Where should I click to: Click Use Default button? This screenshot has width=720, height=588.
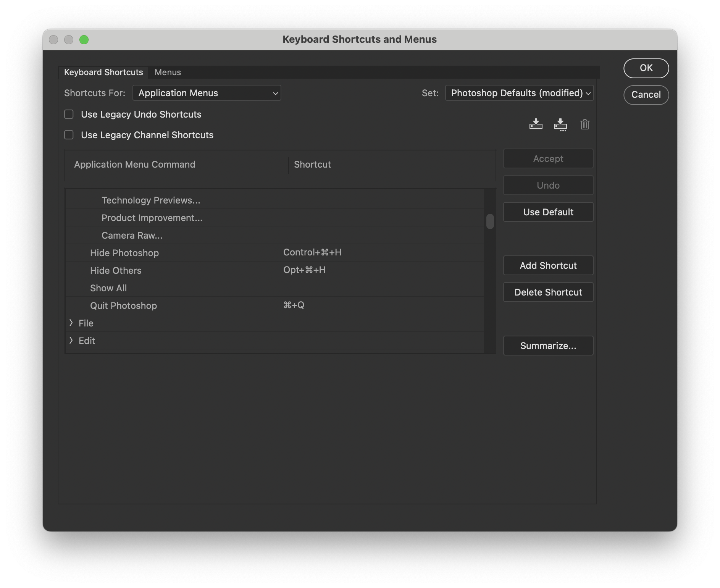point(548,212)
